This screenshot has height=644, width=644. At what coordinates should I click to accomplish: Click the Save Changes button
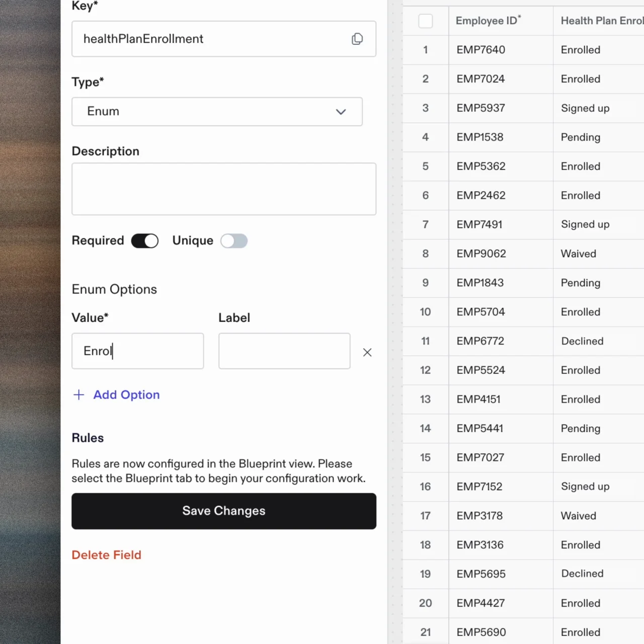click(x=223, y=511)
